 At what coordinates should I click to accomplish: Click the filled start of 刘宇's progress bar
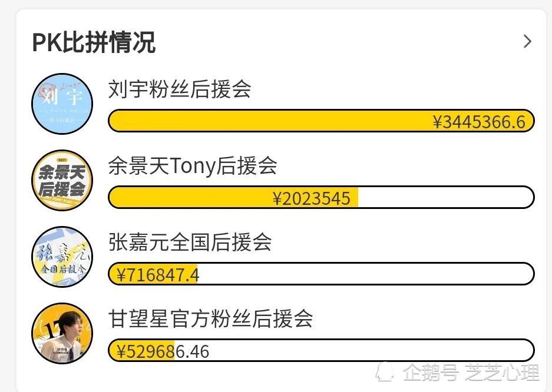click(267, 121)
